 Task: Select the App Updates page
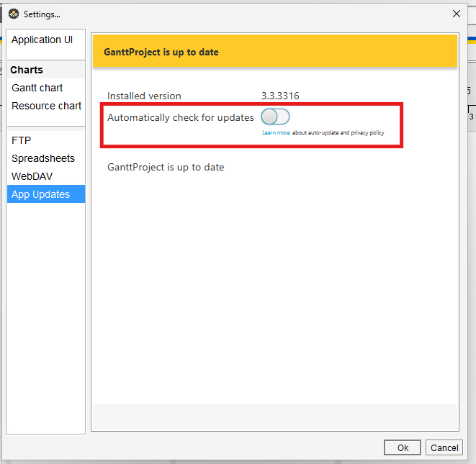[46, 194]
